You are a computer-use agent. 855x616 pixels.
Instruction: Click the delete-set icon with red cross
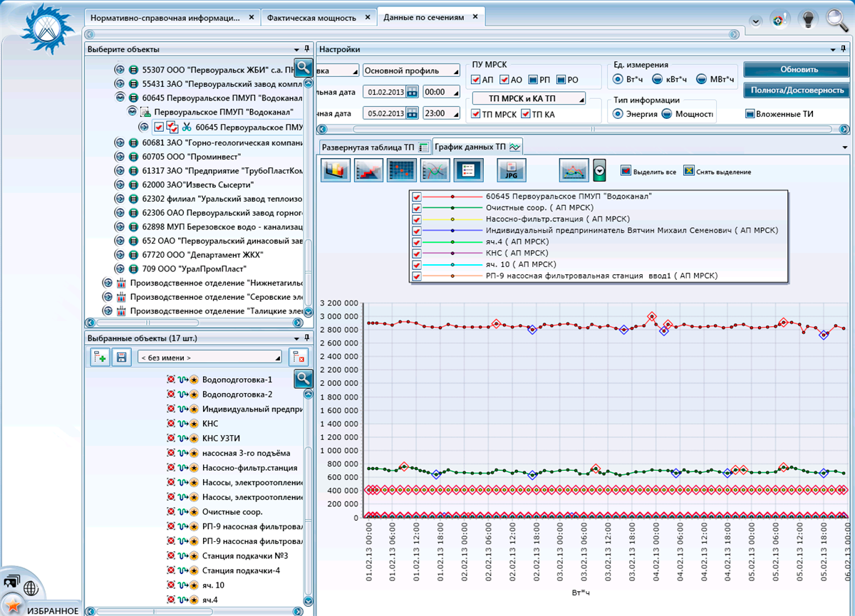click(298, 357)
